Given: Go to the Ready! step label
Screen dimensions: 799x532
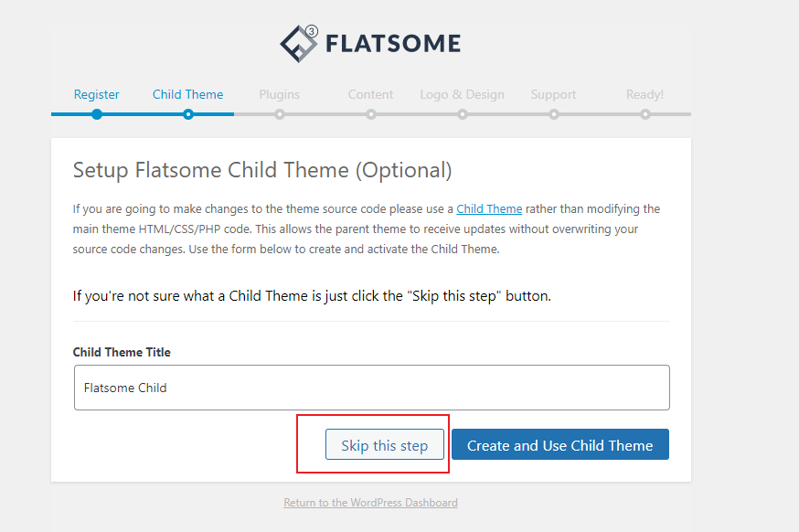Looking at the screenshot, I should (x=645, y=94).
